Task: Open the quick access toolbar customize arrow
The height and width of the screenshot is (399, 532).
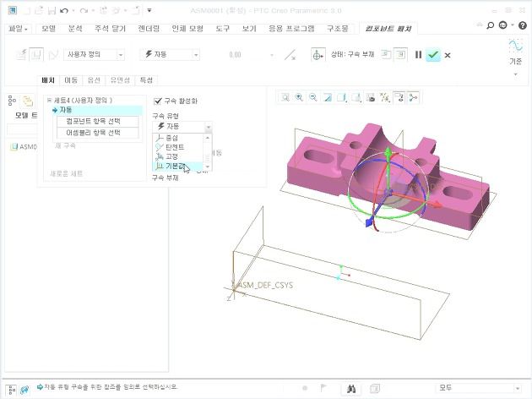Action: click(x=149, y=10)
